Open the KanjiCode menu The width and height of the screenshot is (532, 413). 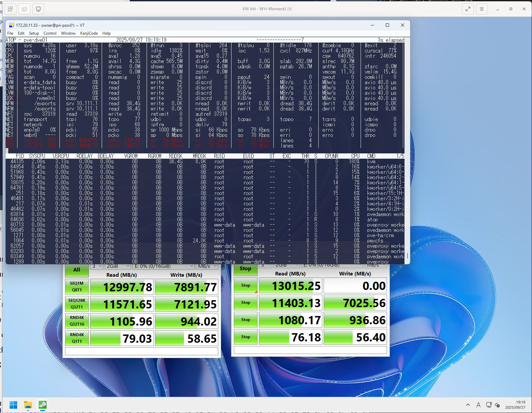(x=89, y=33)
